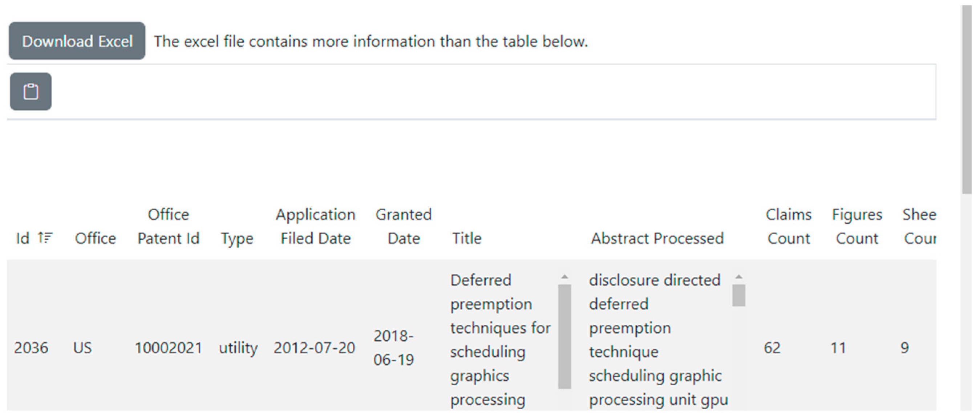Click the Download Excel button

[77, 41]
